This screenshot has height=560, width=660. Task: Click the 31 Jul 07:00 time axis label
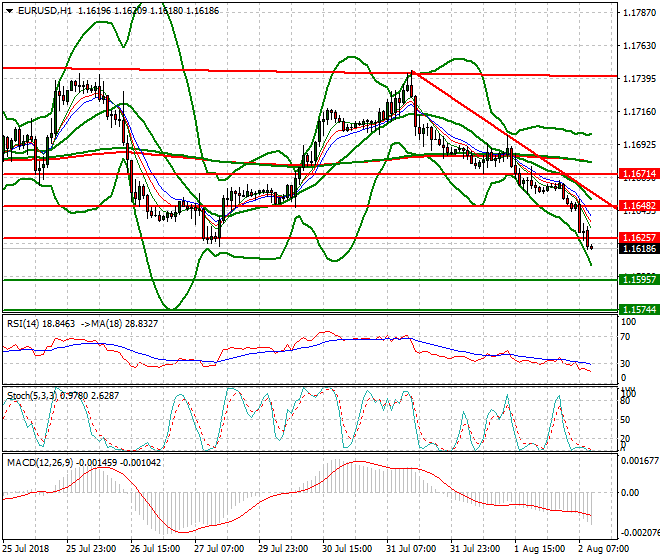[411, 549]
